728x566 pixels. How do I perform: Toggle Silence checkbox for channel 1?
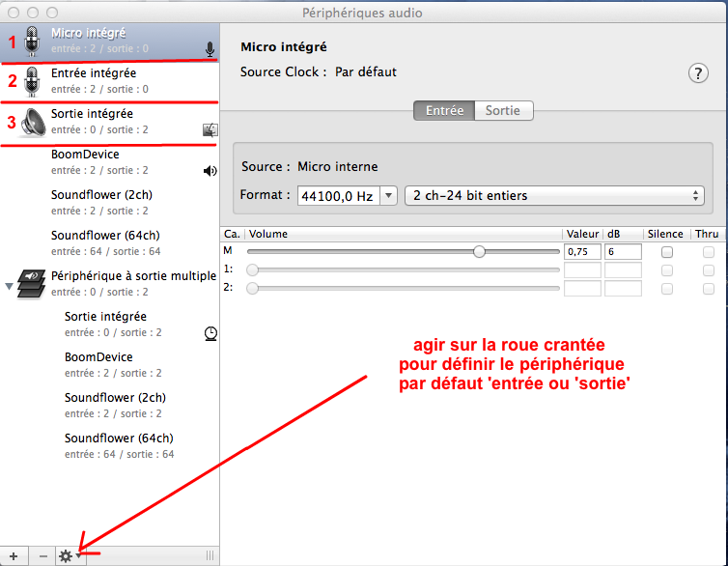[666, 270]
